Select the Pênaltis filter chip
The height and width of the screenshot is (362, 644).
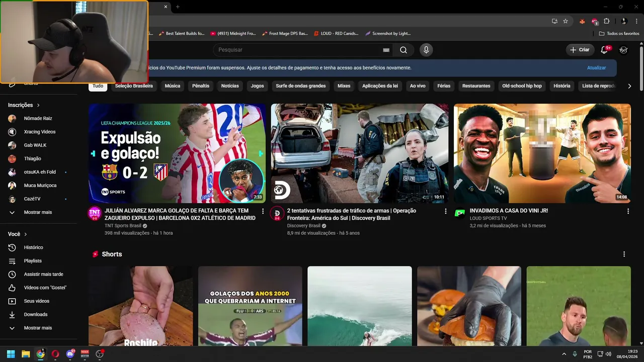[x=201, y=86]
